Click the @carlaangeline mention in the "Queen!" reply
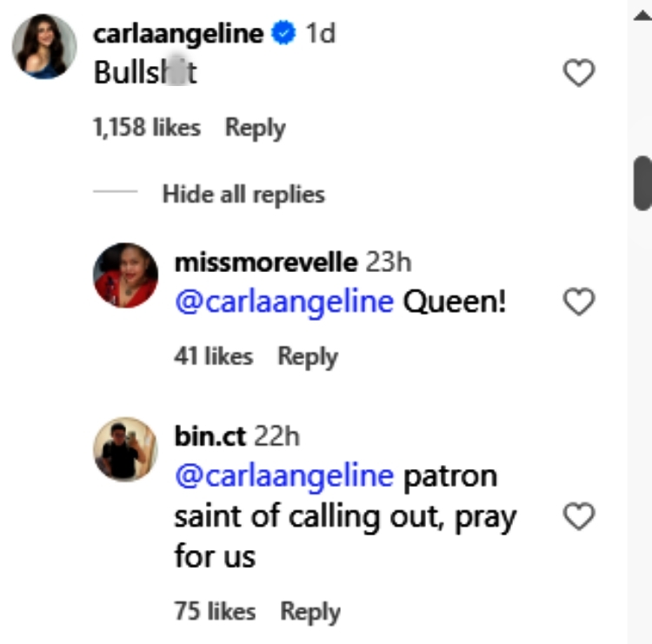This screenshot has width=652, height=644. pos(284,302)
